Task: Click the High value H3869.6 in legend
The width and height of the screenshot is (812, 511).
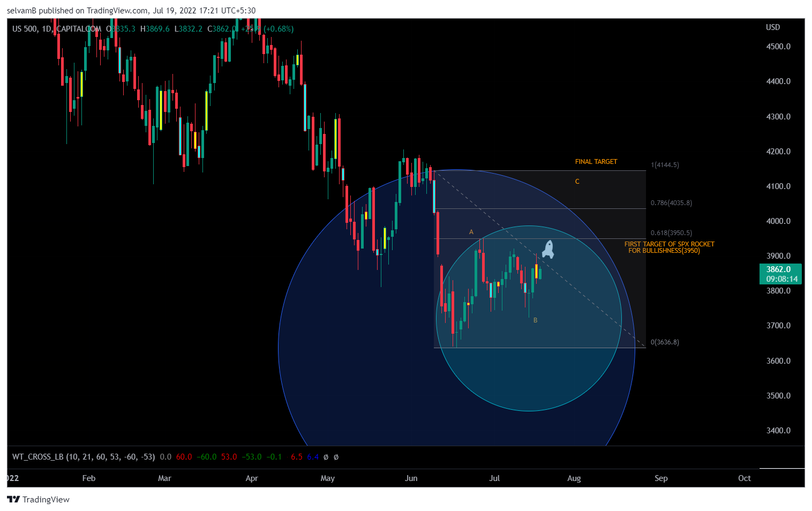Action: point(155,29)
